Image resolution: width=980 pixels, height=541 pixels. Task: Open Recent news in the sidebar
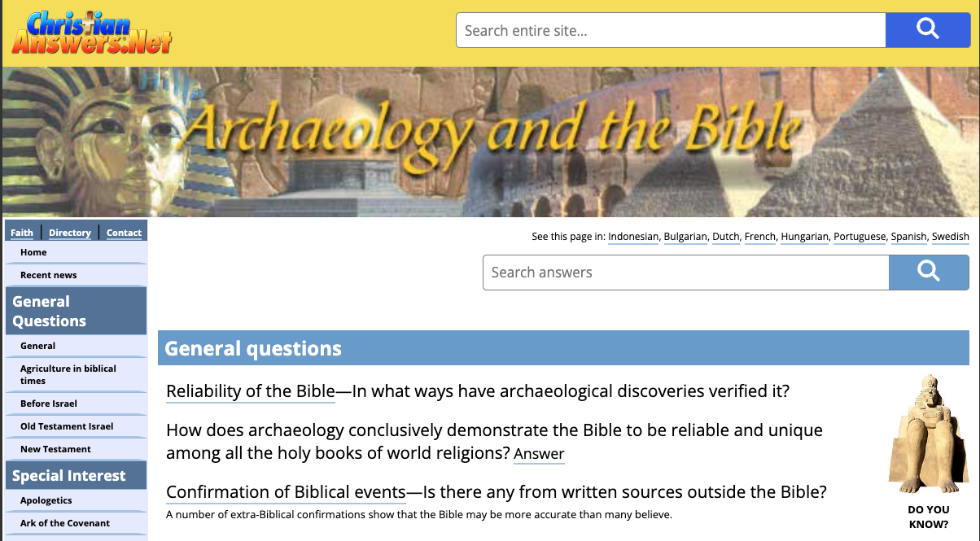(x=49, y=275)
